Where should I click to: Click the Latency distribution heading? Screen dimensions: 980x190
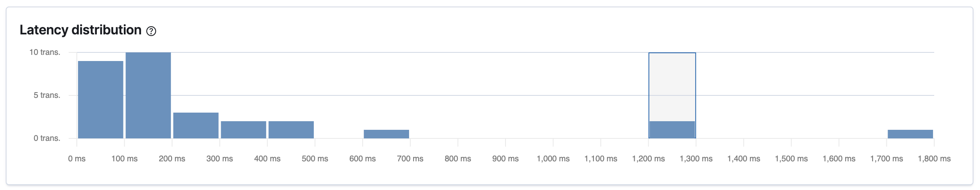tap(81, 30)
